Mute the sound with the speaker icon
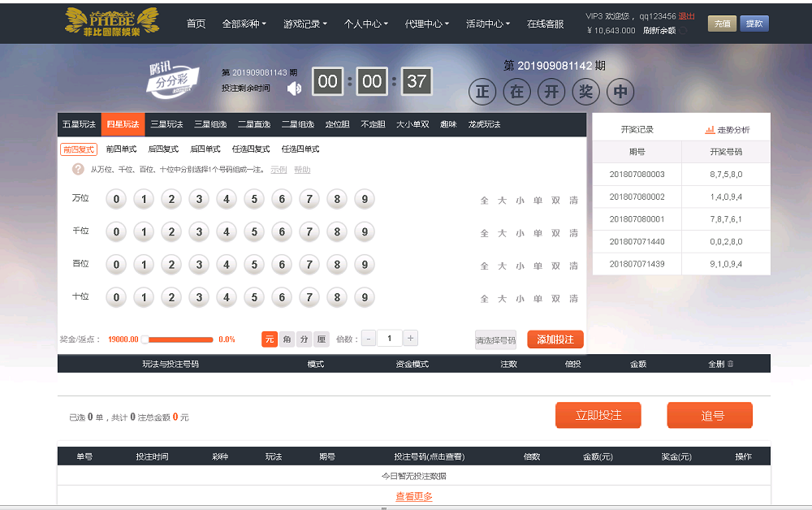 click(293, 88)
